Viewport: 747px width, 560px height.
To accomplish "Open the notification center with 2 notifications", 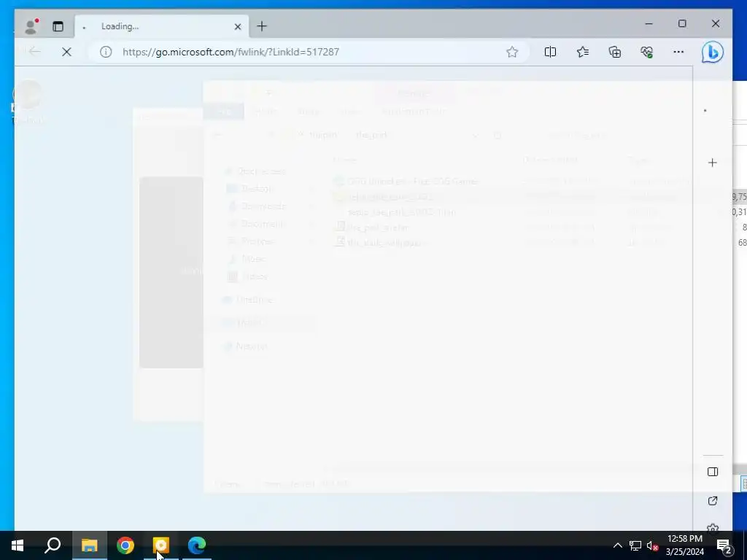I will 724,545.
